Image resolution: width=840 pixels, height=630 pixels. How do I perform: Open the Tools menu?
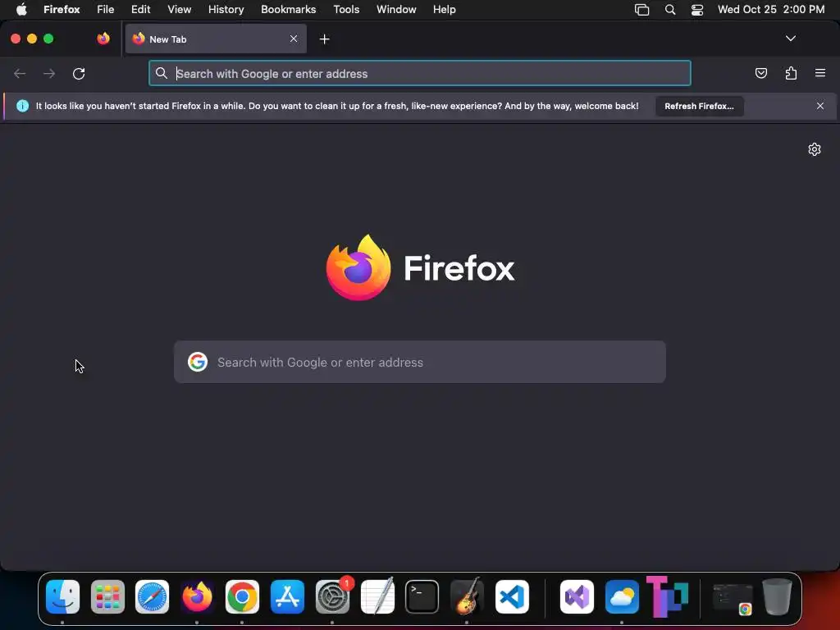tap(346, 10)
